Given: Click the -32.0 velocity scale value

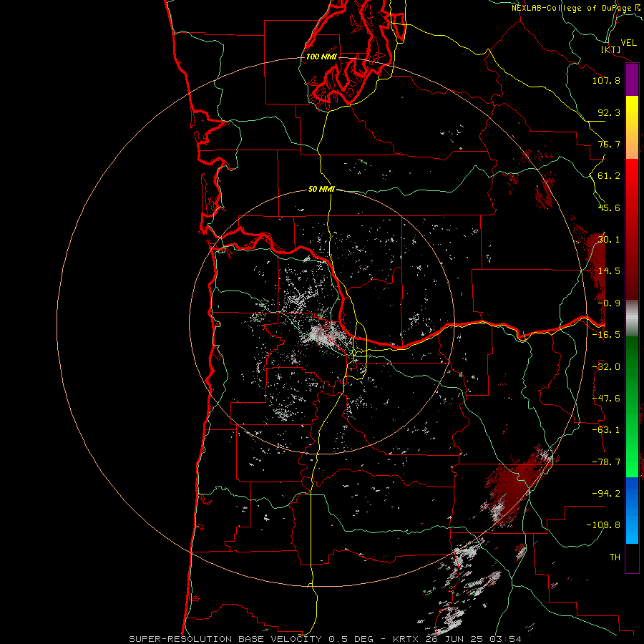Looking at the screenshot, I should pyautogui.click(x=606, y=367).
